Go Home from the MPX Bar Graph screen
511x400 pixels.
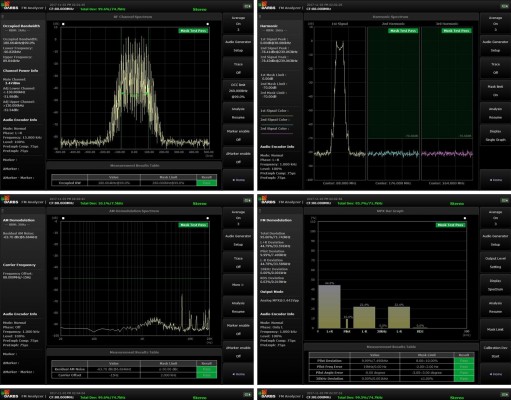click(x=495, y=374)
